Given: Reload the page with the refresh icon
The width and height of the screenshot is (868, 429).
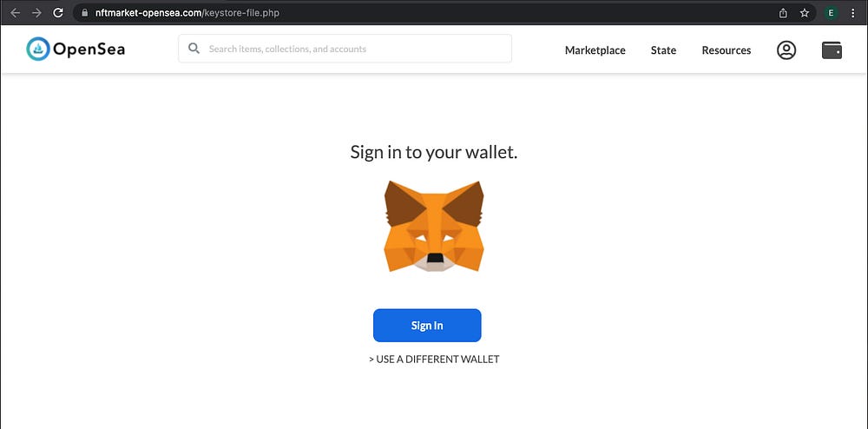Looking at the screenshot, I should pyautogui.click(x=58, y=13).
